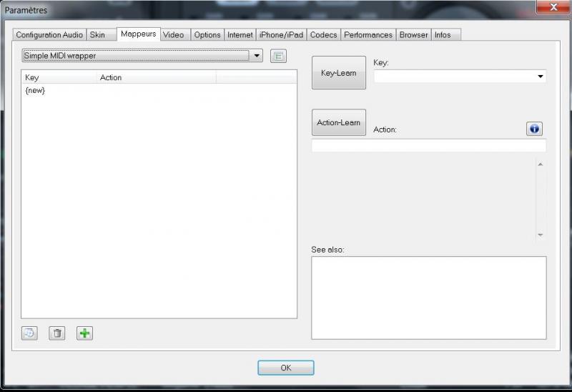Click the trash delete mapping icon

coord(57,333)
